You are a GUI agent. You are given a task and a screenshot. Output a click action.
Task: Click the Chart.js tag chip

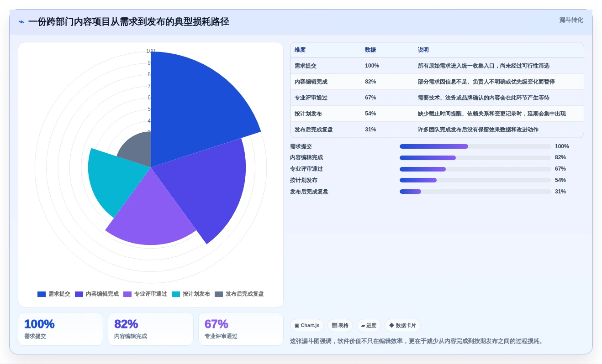click(307, 325)
